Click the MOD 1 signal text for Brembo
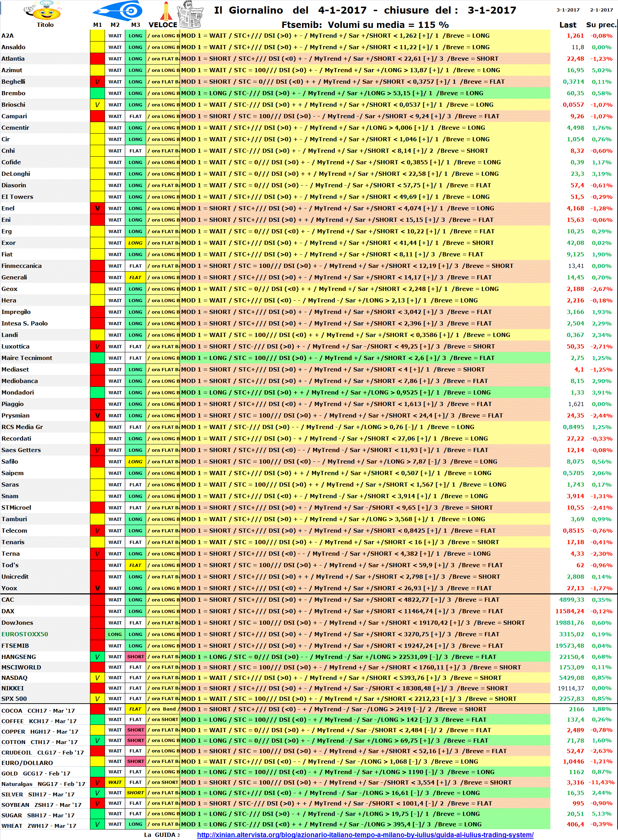 332,93
